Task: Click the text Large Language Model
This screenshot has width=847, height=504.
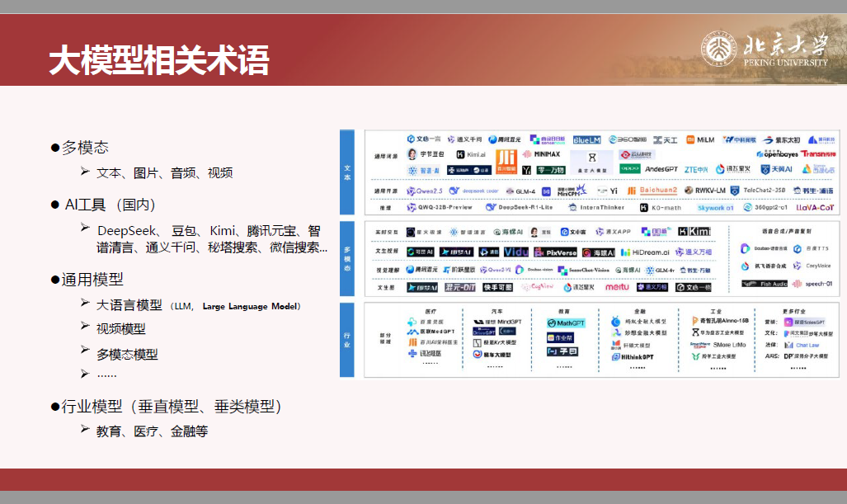Action: tap(248, 306)
